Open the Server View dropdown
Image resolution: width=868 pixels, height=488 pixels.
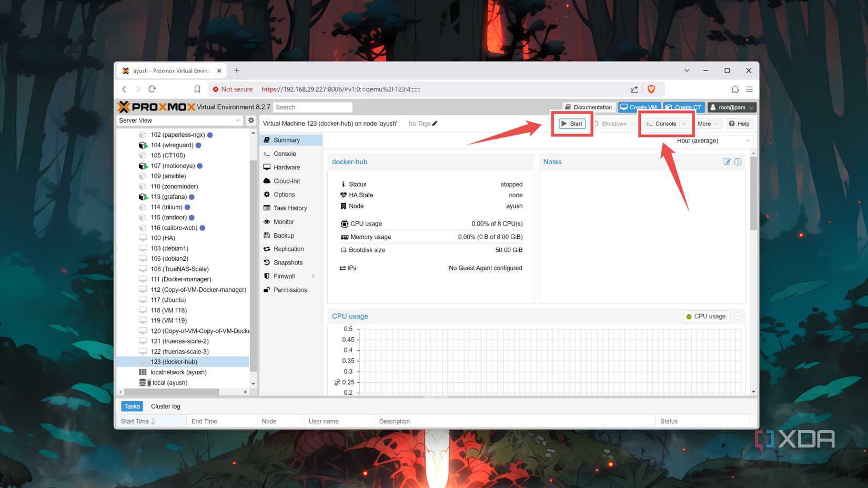pyautogui.click(x=179, y=120)
